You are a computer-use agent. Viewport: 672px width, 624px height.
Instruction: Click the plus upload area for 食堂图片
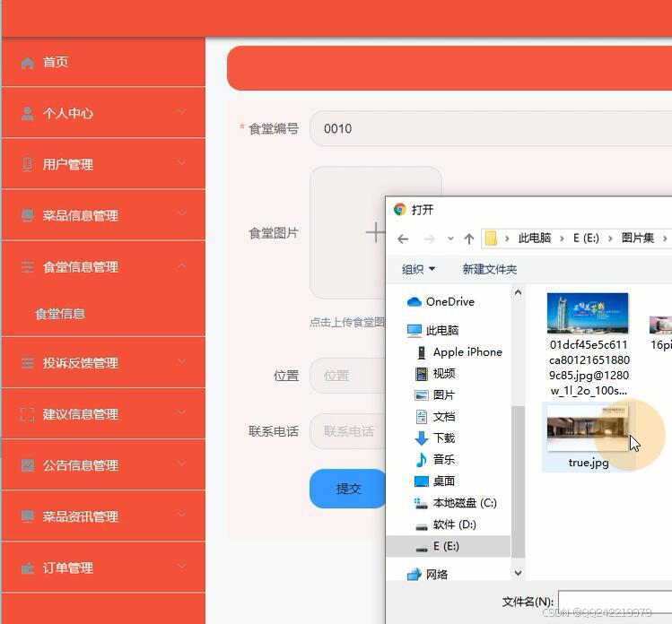tap(375, 232)
